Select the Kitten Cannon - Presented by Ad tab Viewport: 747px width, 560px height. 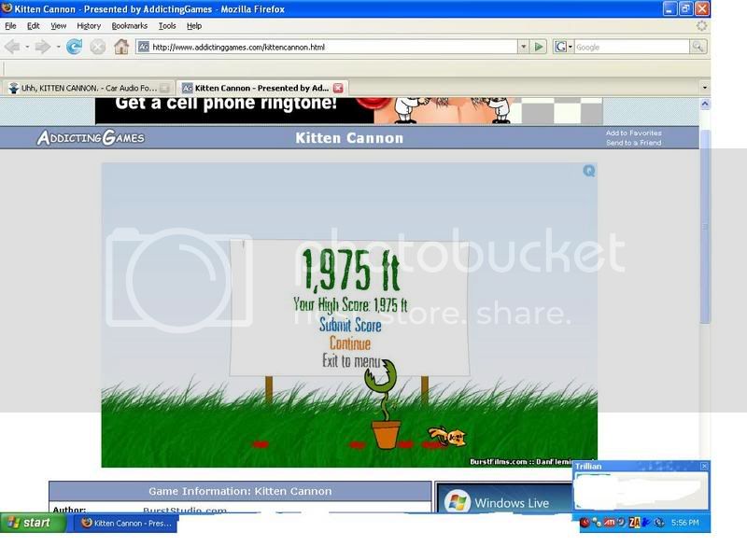(x=262, y=88)
